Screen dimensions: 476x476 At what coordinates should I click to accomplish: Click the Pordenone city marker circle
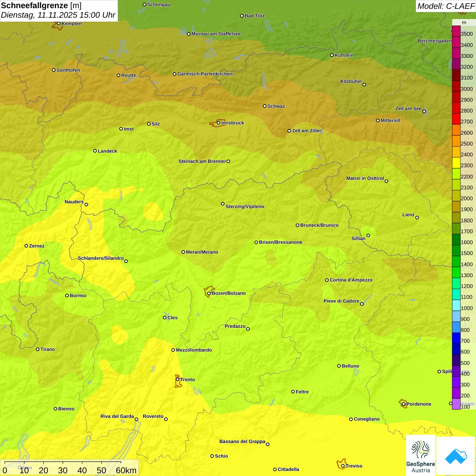click(x=404, y=404)
